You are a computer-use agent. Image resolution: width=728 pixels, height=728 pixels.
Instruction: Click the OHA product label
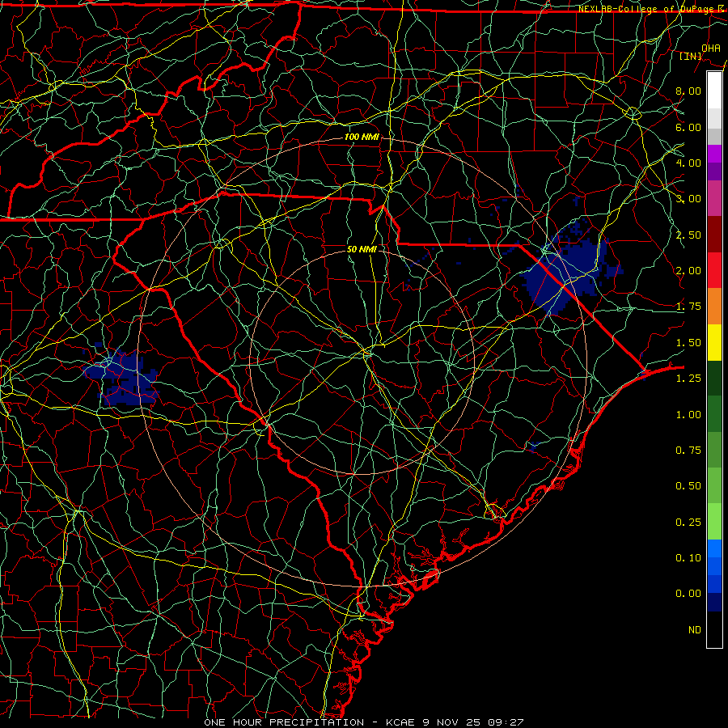click(711, 48)
